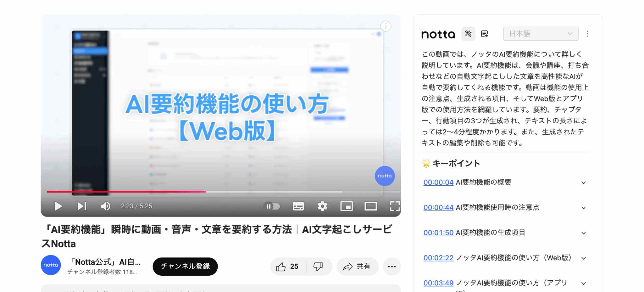Screen dimensions: 644x292
Task: Expand AI要約機能の生成項目 key point
Action: [584, 233]
